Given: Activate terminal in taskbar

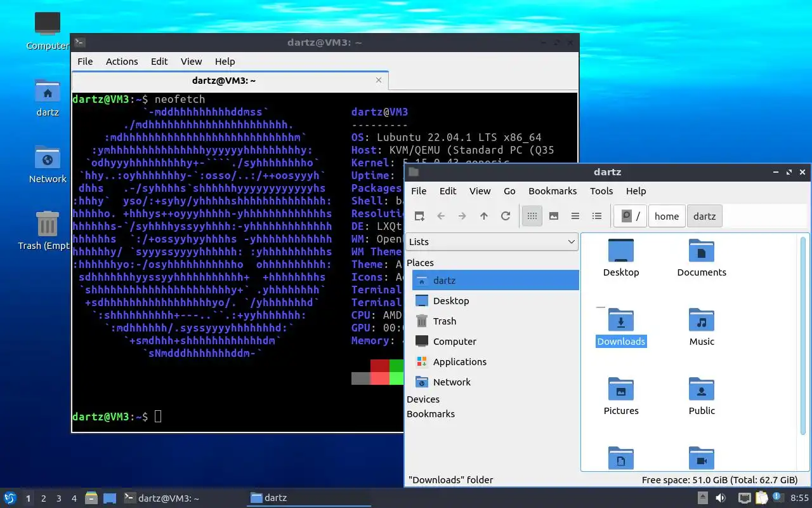Looking at the screenshot, I should tap(183, 498).
